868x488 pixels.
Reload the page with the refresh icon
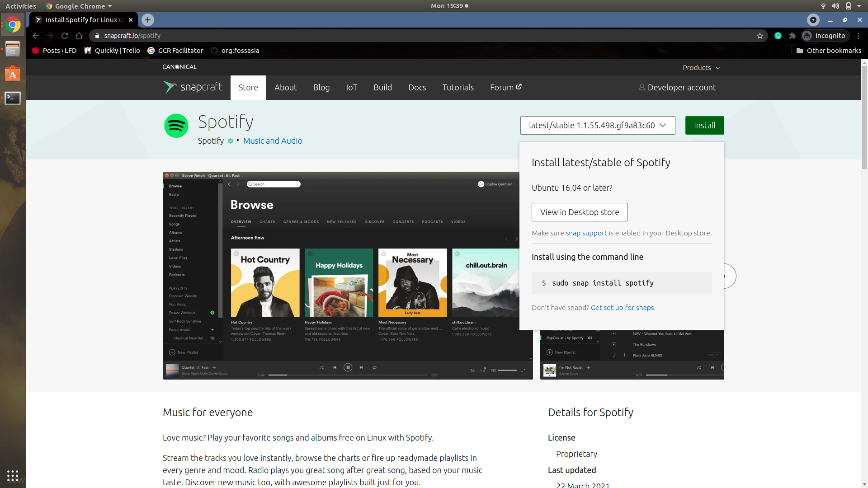[x=65, y=36]
